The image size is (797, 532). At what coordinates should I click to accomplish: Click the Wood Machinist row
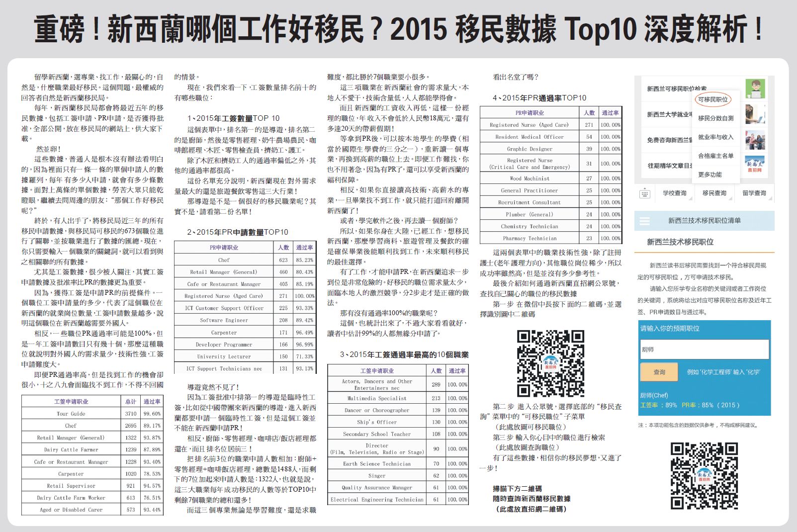click(x=550, y=178)
